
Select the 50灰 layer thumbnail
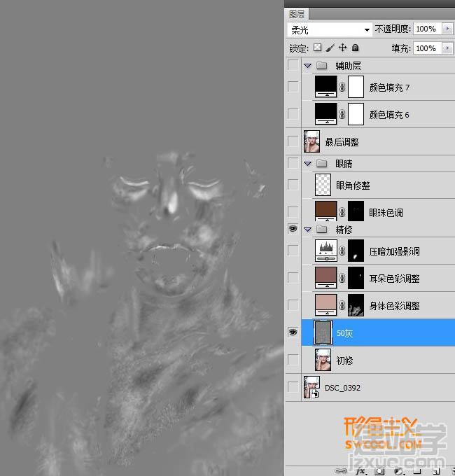click(323, 332)
